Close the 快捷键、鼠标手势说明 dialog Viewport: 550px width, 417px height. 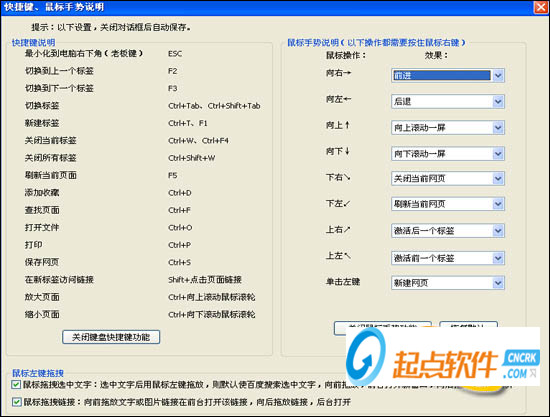coord(541,7)
